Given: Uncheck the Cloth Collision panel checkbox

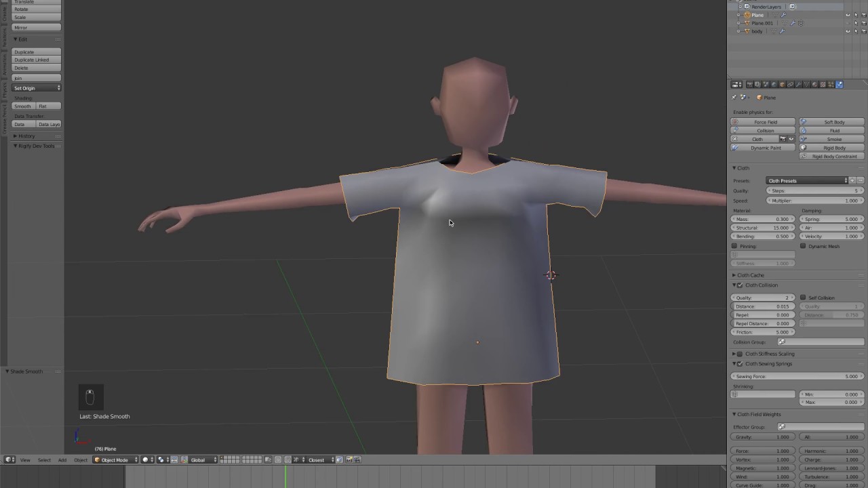Looking at the screenshot, I should click(x=740, y=285).
